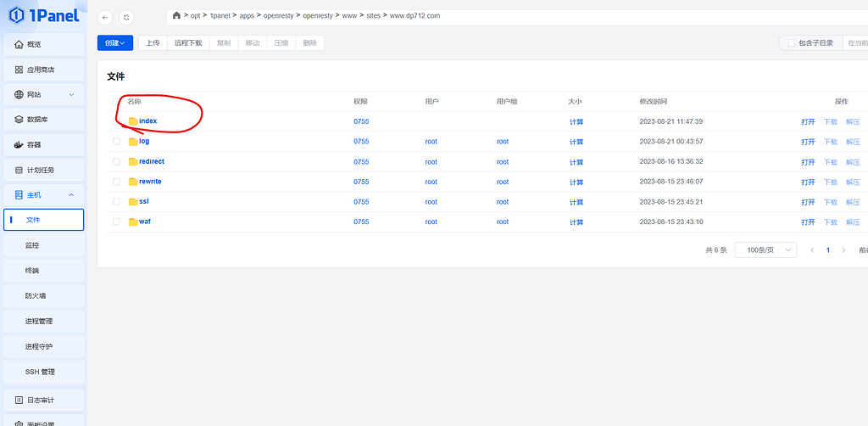Screen dimensions: 868x426
Task: Select the checkbox for log folder
Action: tap(116, 142)
